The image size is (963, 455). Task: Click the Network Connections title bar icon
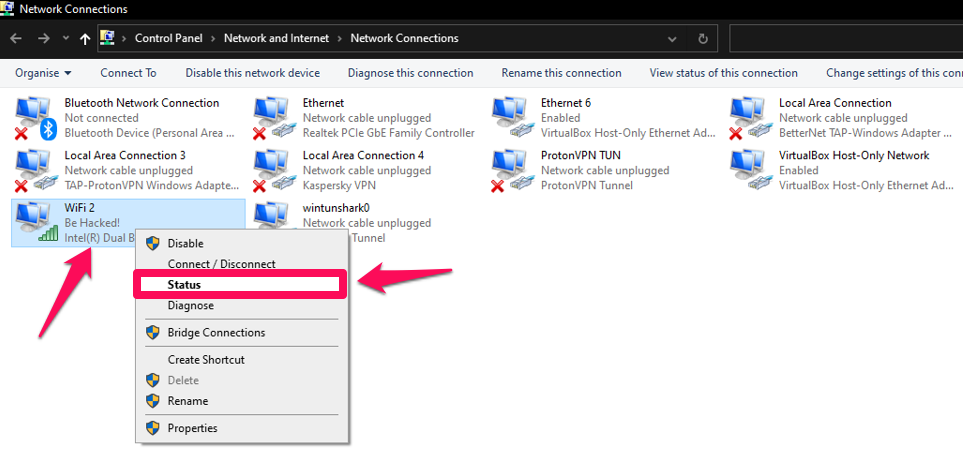(x=7, y=8)
